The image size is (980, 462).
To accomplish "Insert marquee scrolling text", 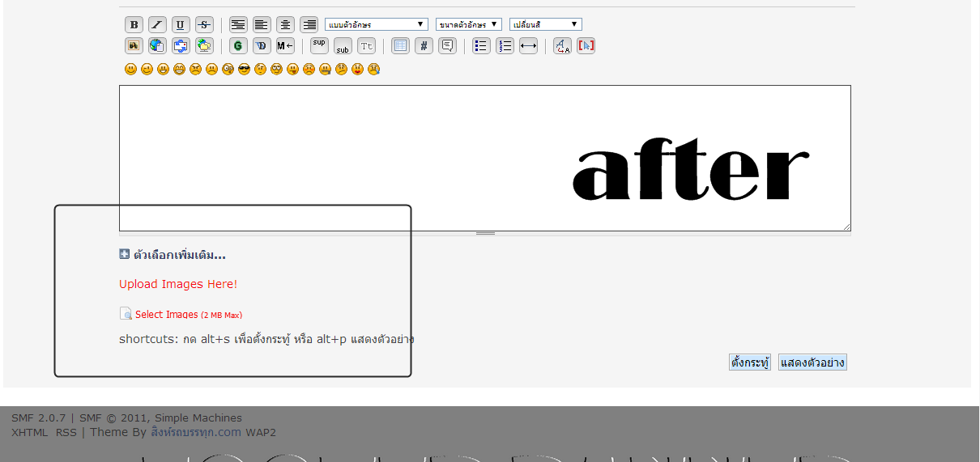I will pos(285,45).
